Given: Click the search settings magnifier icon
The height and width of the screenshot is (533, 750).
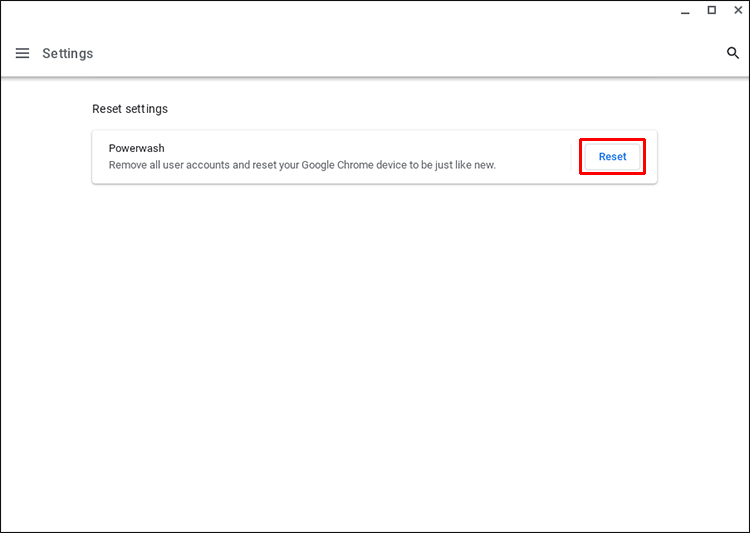Looking at the screenshot, I should (x=732, y=53).
